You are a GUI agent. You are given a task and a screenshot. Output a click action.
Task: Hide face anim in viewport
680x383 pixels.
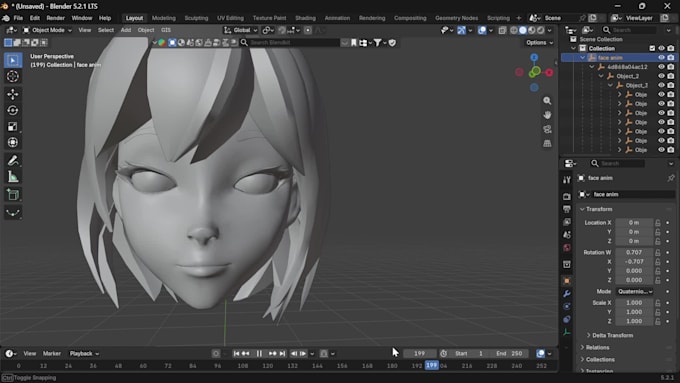click(661, 57)
